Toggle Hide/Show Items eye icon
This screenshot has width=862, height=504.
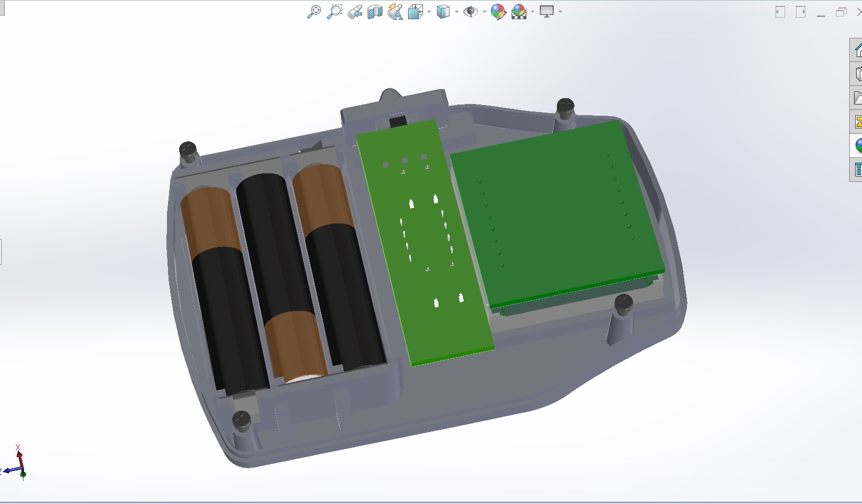[x=471, y=12]
